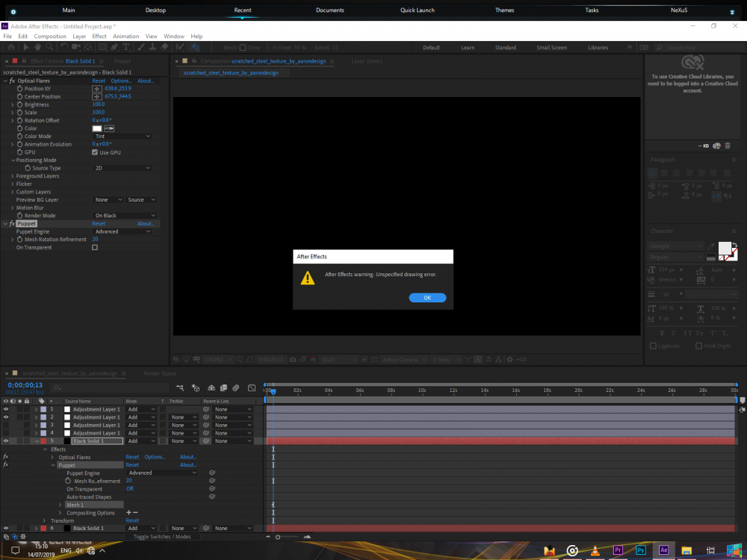Click Reset for Optical Flares in Effect Controls
Image resolution: width=747 pixels, height=560 pixels.
tap(99, 81)
